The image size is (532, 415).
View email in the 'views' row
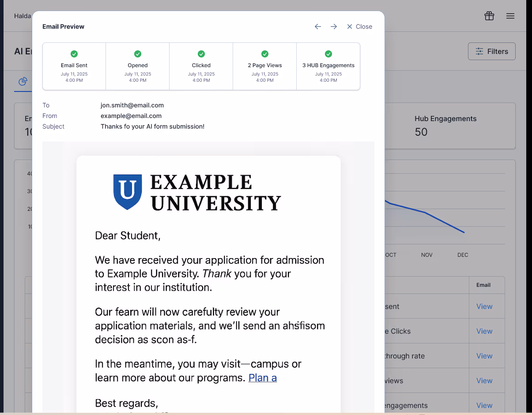pos(484,381)
